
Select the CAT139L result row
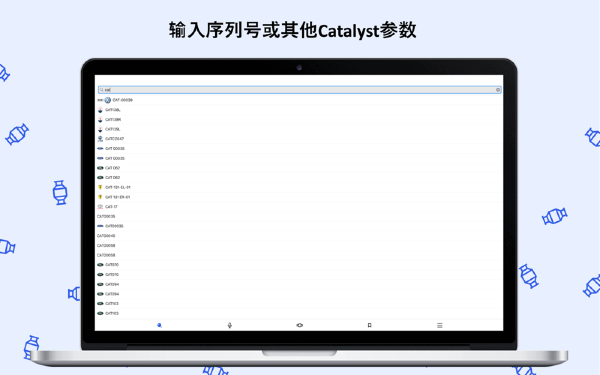point(300,129)
